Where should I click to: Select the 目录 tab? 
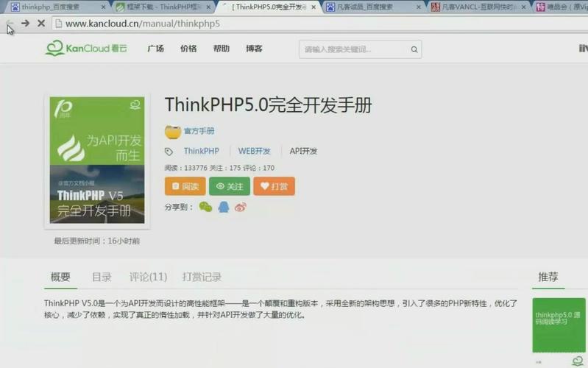[x=102, y=277]
